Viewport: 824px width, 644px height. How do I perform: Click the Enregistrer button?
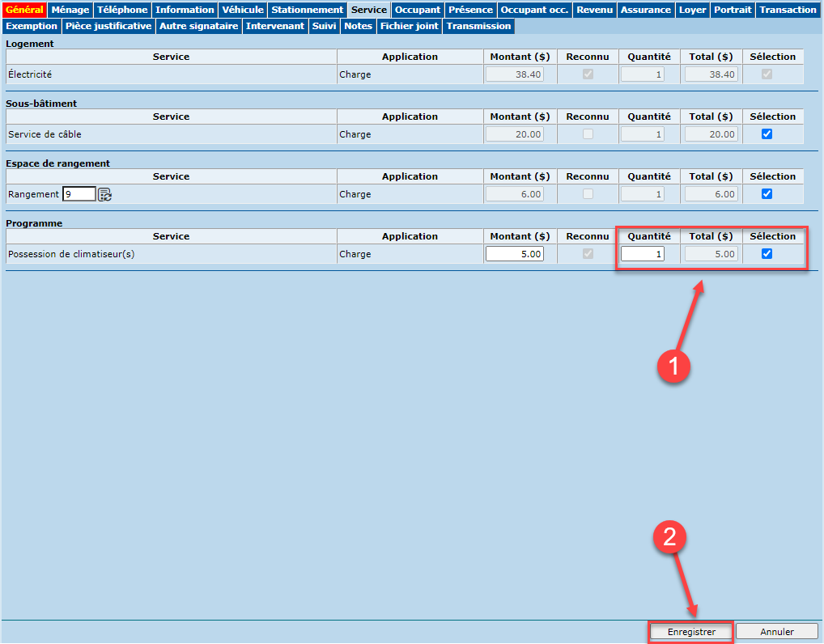click(x=690, y=632)
